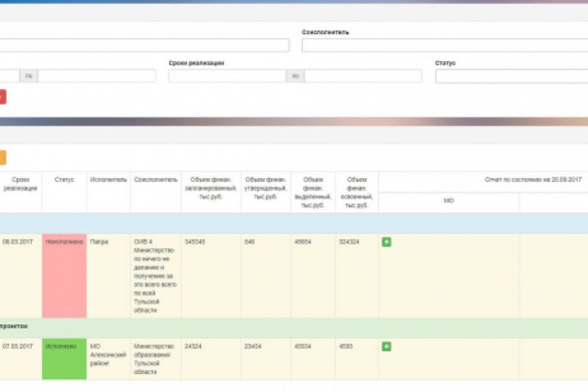Click the report header dated 20.09.2017

coord(532,180)
